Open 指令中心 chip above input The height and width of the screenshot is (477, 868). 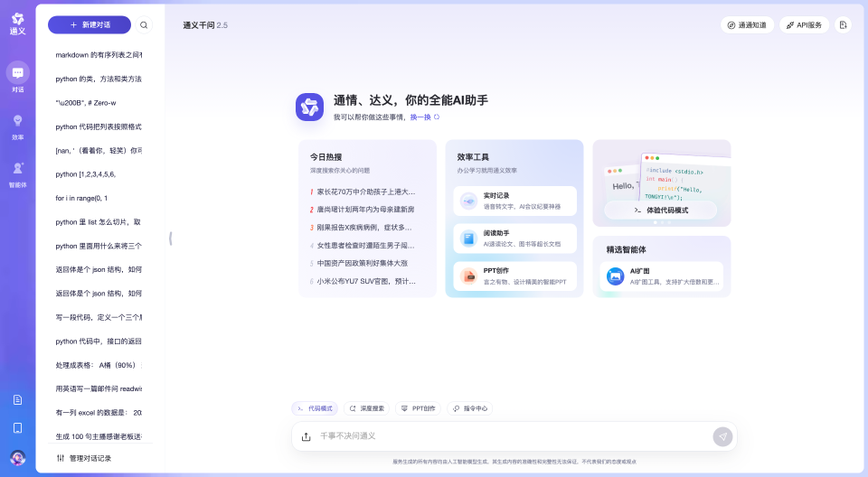470,408
